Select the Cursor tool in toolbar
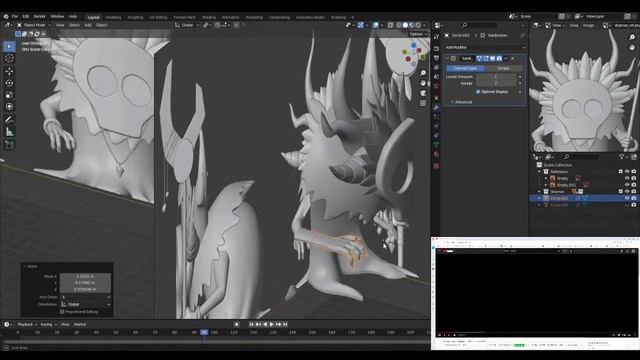 point(9,58)
